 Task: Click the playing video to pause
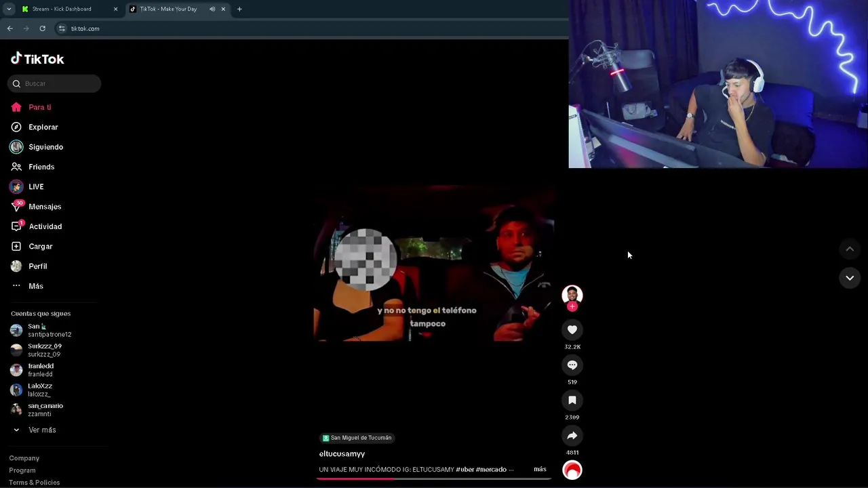tap(434, 264)
